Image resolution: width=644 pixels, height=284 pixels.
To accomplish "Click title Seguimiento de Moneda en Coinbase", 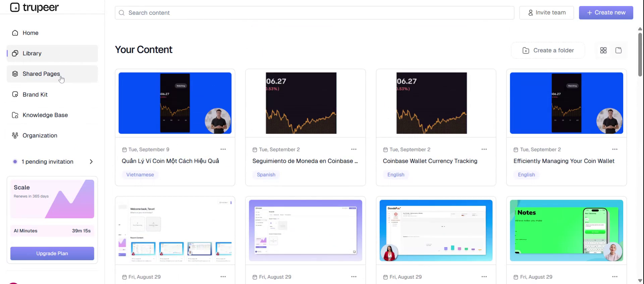I will tap(305, 161).
